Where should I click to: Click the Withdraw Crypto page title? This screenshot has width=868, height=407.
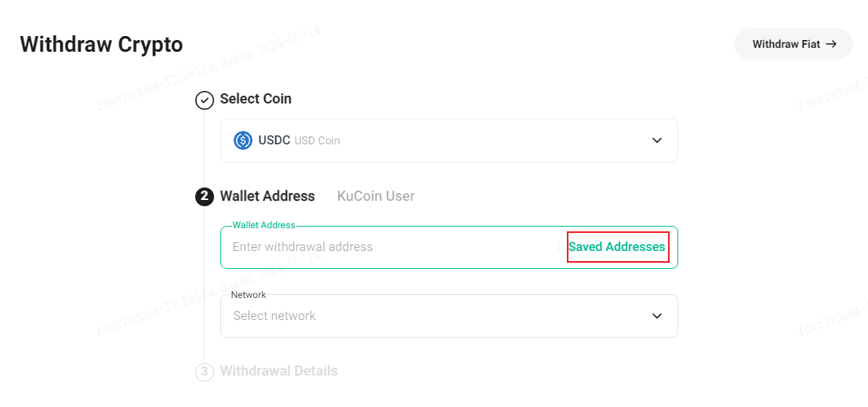101,44
